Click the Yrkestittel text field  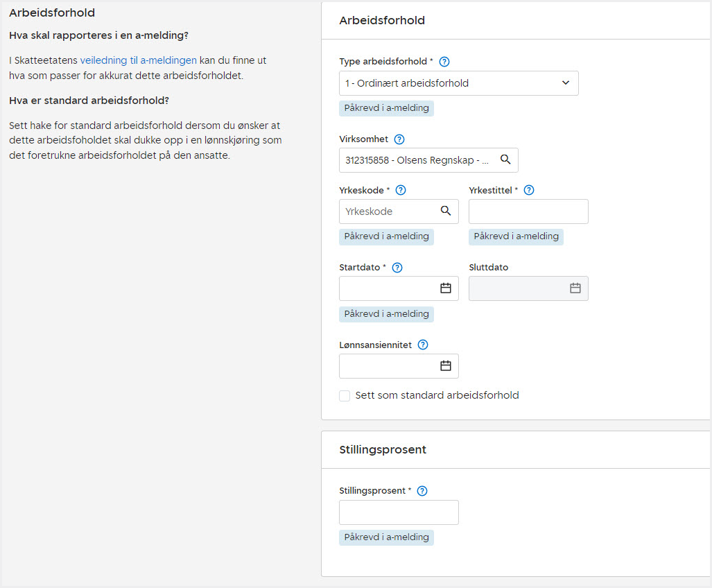528,211
